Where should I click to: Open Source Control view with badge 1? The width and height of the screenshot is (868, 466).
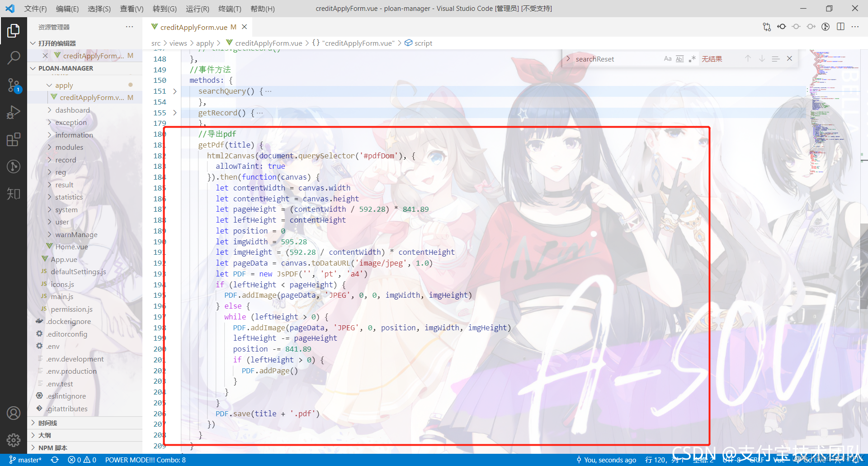tap(14, 85)
